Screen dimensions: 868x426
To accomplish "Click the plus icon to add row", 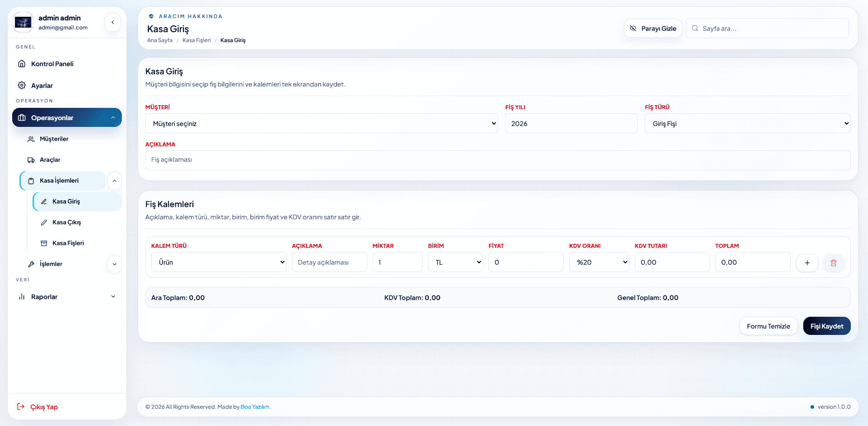I will [807, 263].
